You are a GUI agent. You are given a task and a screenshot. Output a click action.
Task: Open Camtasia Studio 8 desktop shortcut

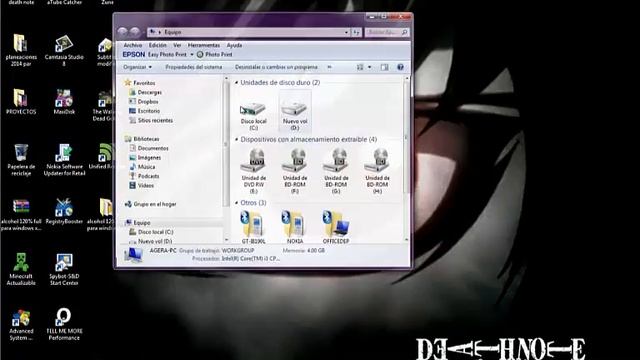[x=64, y=51]
